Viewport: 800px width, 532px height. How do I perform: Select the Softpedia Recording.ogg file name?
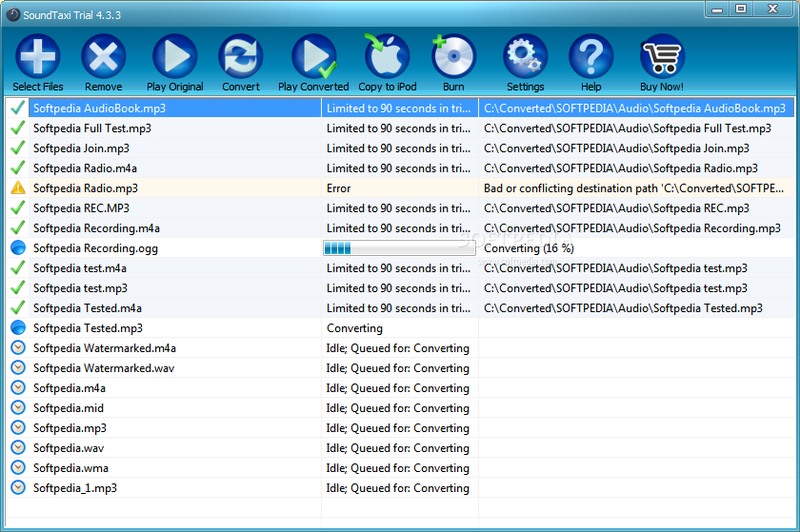click(x=95, y=248)
